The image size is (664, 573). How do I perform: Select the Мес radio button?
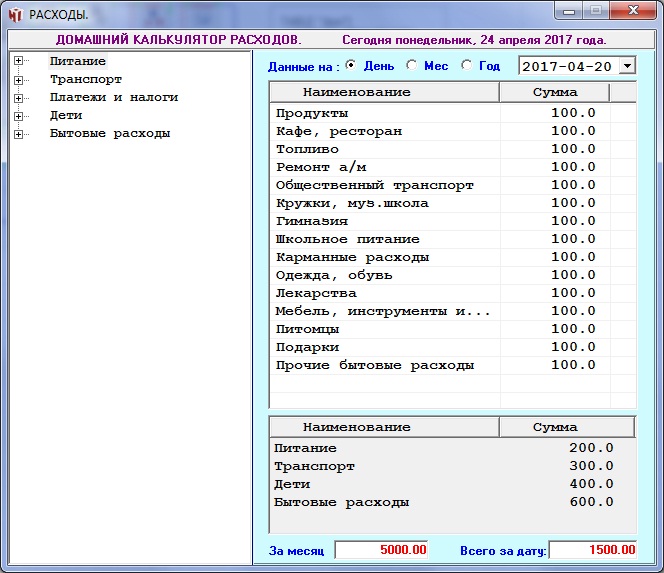[412, 65]
